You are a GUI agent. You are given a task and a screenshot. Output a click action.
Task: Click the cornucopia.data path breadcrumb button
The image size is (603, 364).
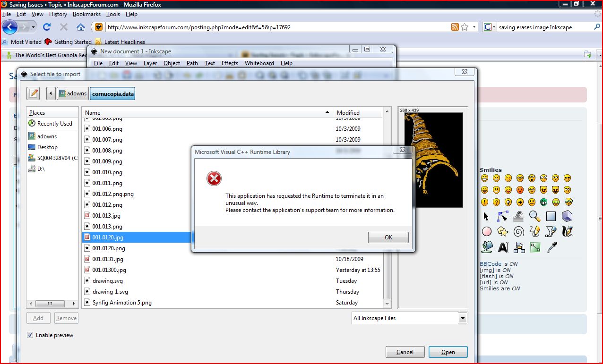pyautogui.click(x=113, y=93)
